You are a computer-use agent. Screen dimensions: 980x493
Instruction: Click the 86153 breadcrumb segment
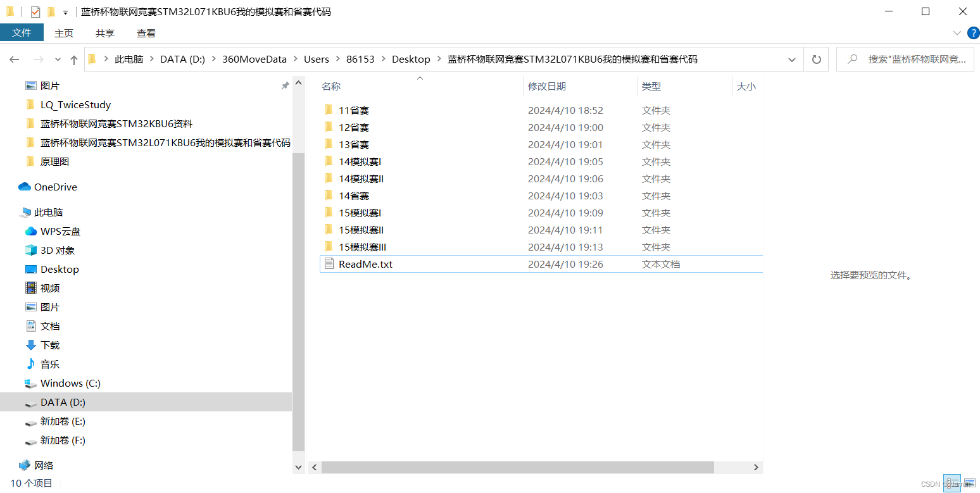(360, 59)
